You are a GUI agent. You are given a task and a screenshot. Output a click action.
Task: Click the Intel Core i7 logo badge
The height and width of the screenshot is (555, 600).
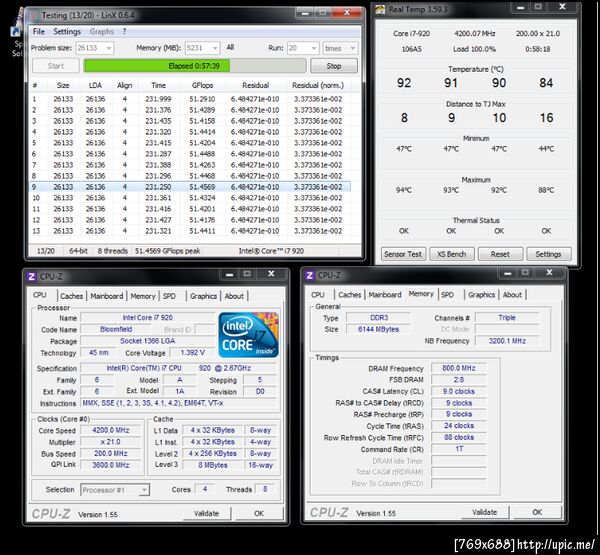pyautogui.click(x=249, y=335)
